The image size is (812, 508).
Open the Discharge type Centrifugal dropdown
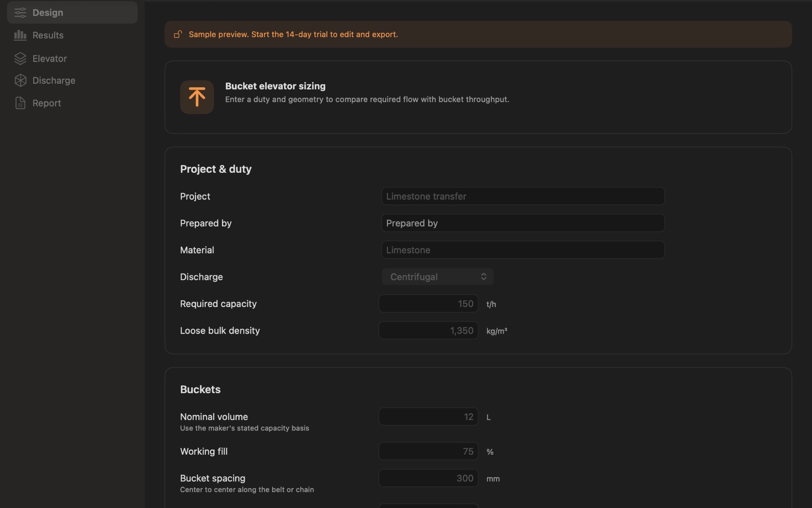click(437, 277)
